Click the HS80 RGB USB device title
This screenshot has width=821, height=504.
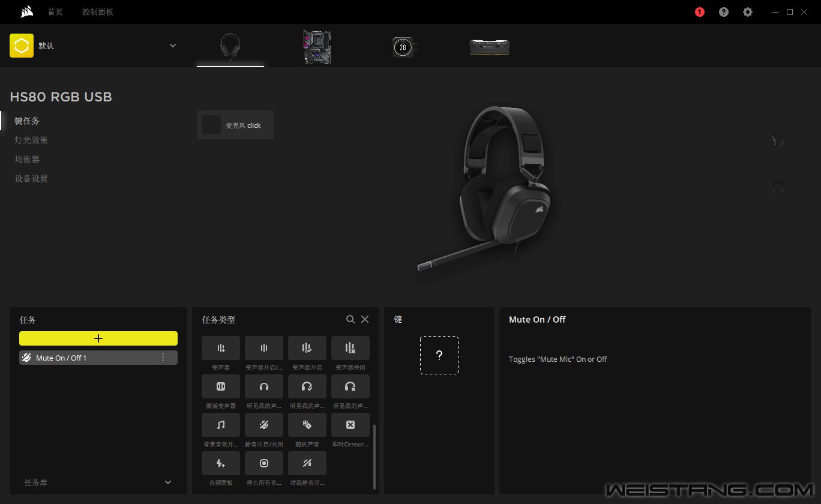tap(61, 97)
